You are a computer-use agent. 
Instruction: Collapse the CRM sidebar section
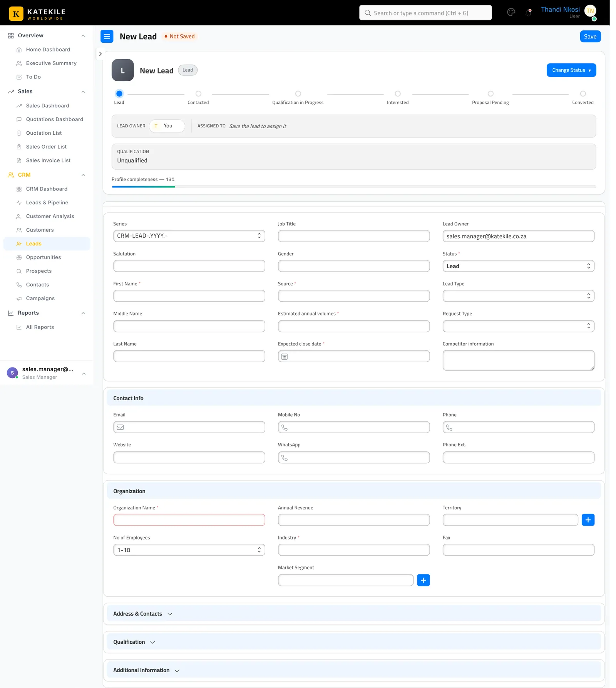(x=83, y=175)
